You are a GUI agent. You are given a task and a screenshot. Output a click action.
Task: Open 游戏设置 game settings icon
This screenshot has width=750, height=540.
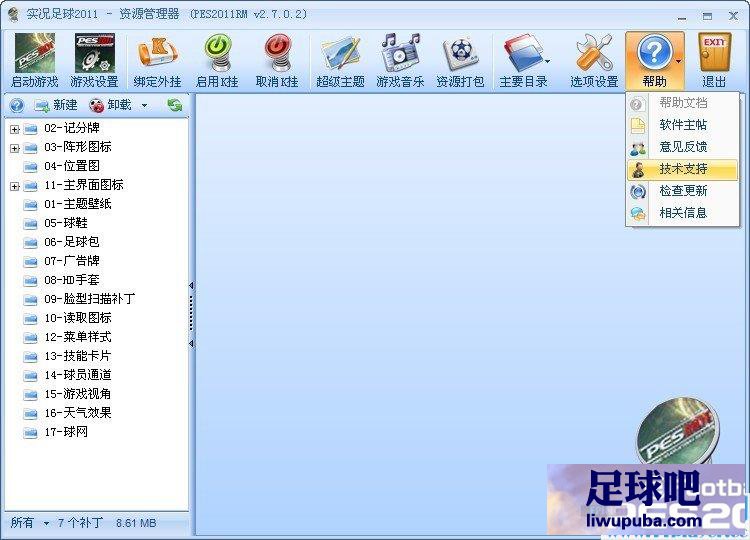[94, 61]
